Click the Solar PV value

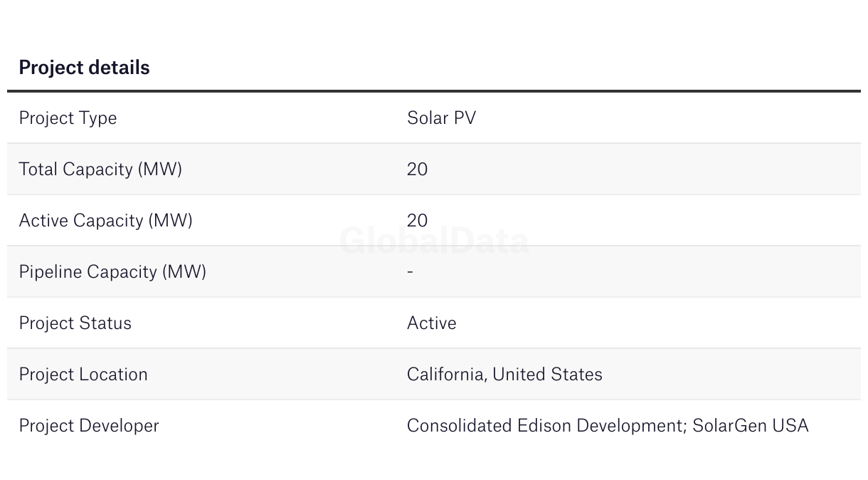[x=441, y=118]
